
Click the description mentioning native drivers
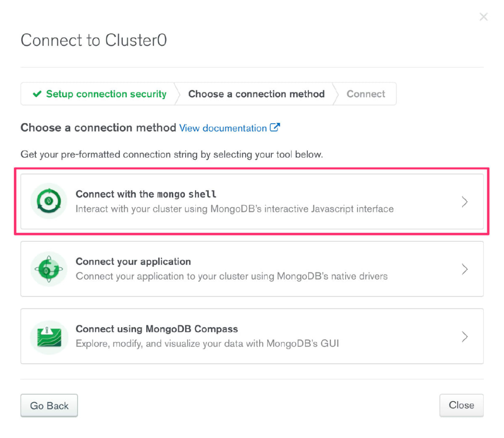click(x=231, y=276)
